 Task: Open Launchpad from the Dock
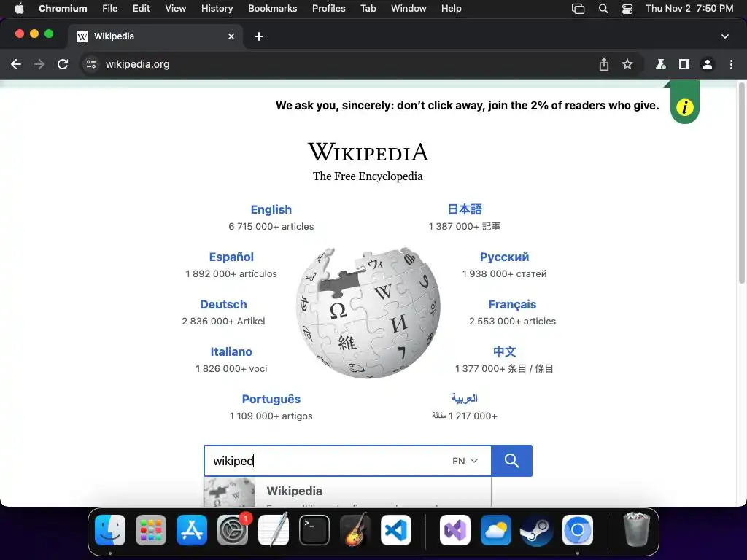151,530
